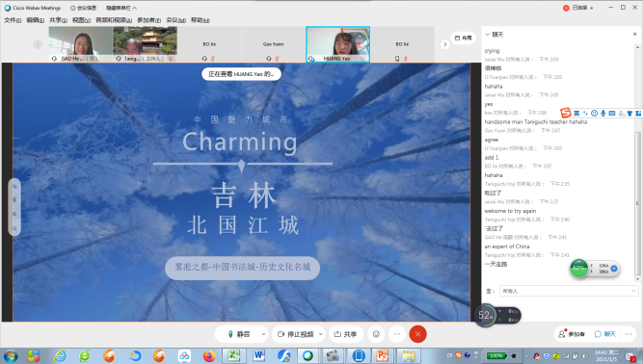Stop video with the 停止视频 button
643x364 pixels.
coord(295,334)
